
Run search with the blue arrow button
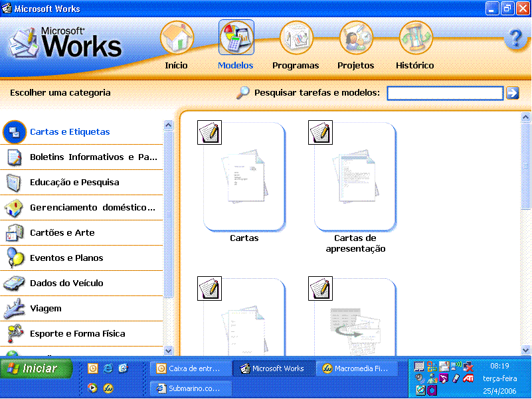click(513, 93)
